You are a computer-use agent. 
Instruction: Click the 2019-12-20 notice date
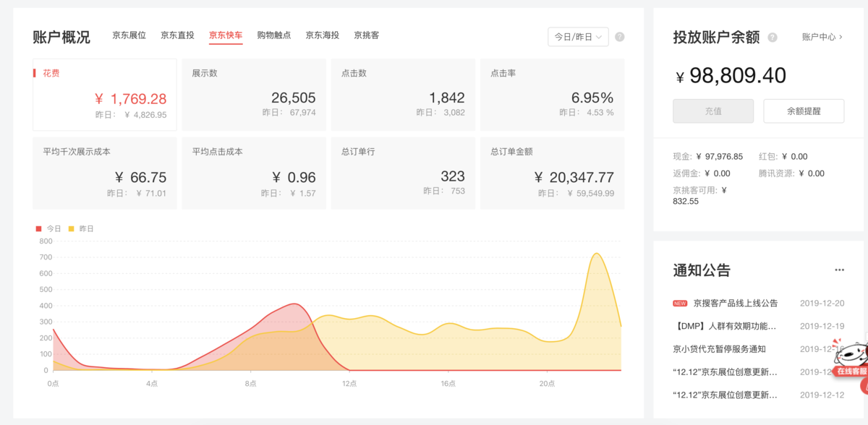coord(822,303)
